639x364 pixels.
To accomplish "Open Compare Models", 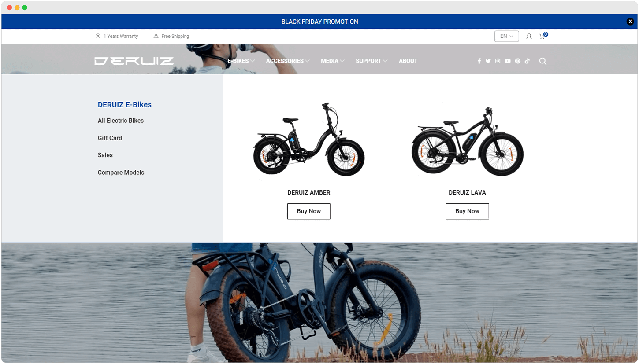I will 121,173.
